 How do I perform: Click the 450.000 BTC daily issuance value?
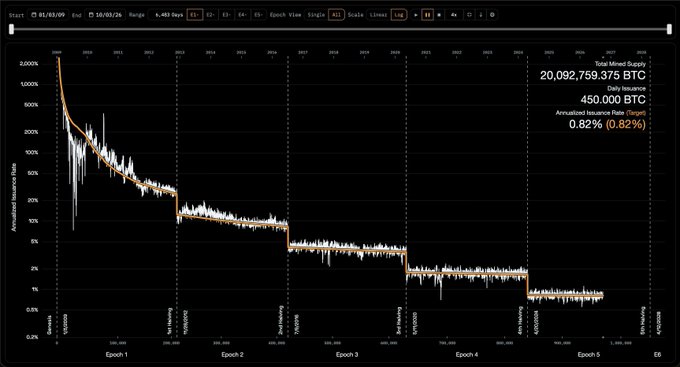click(613, 100)
